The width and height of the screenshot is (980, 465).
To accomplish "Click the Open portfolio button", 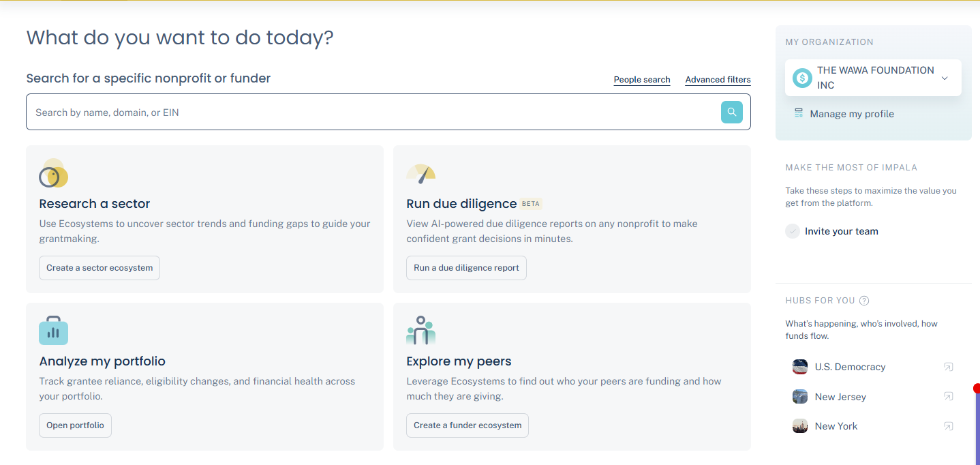I will [75, 425].
